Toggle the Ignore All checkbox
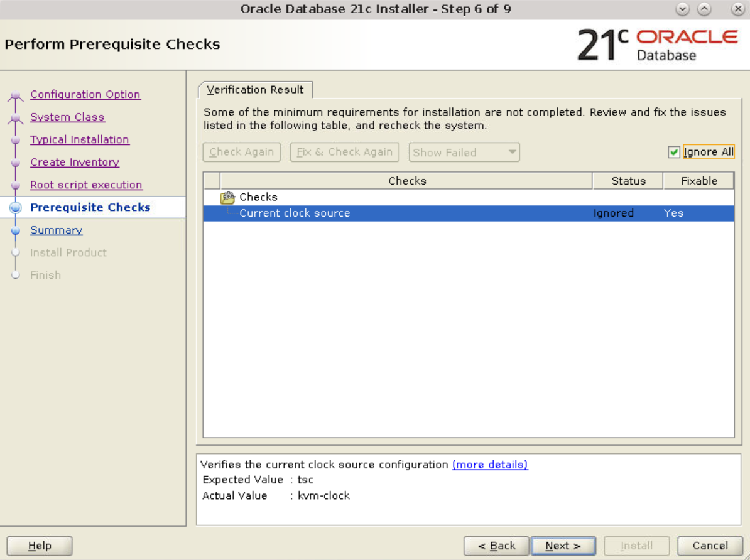750x560 pixels. (x=674, y=152)
